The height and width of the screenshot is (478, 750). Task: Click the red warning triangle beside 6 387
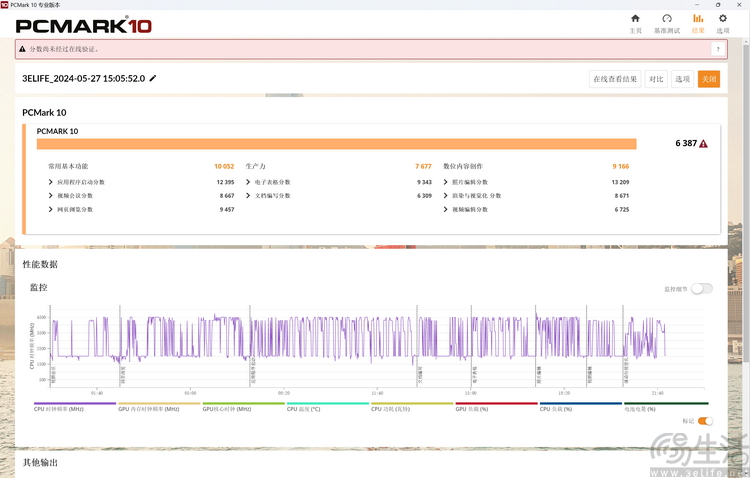[x=704, y=144]
